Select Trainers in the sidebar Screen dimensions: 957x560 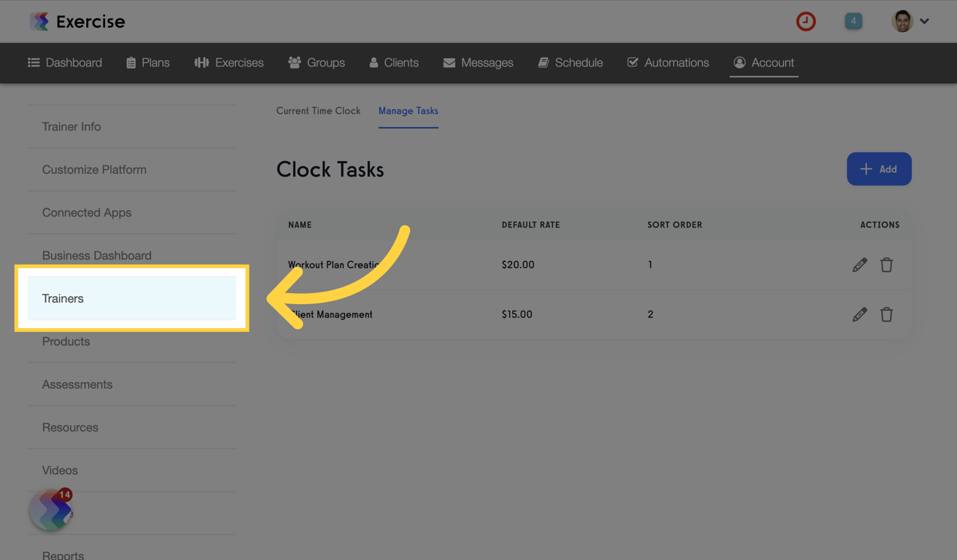pos(132,298)
